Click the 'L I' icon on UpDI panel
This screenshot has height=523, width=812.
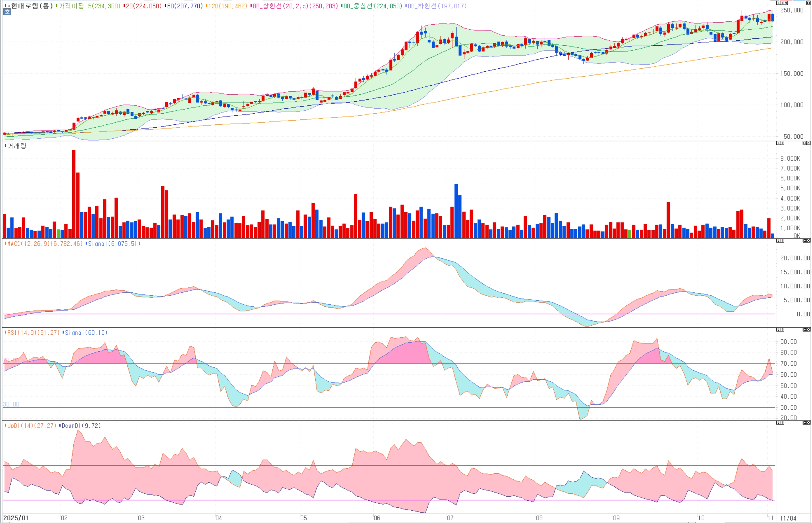tap(780, 423)
